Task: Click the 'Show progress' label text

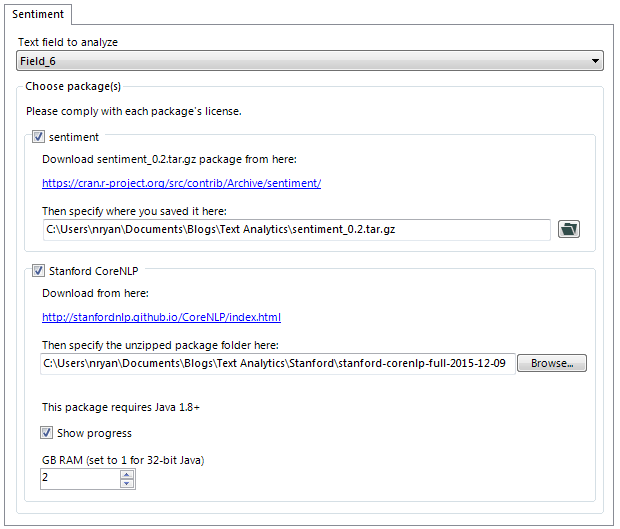Action: coord(94,433)
